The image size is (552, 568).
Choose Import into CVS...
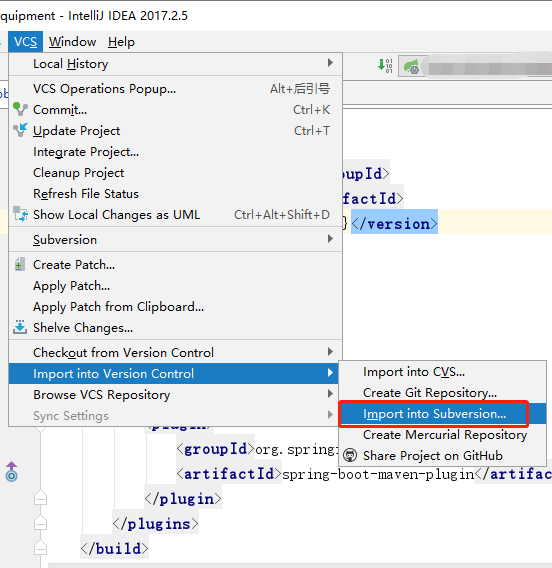coord(443,372)
